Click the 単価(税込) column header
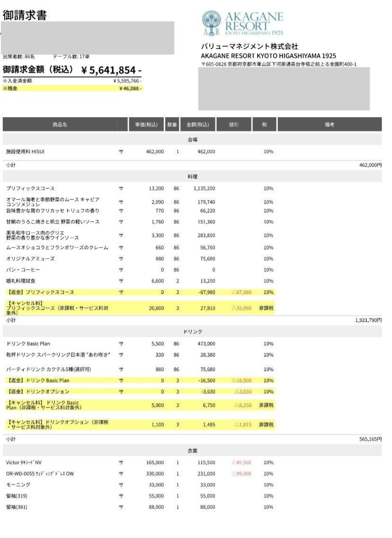Image resolution: width=392 pixels, height=538 pixels. coord(146,125)
